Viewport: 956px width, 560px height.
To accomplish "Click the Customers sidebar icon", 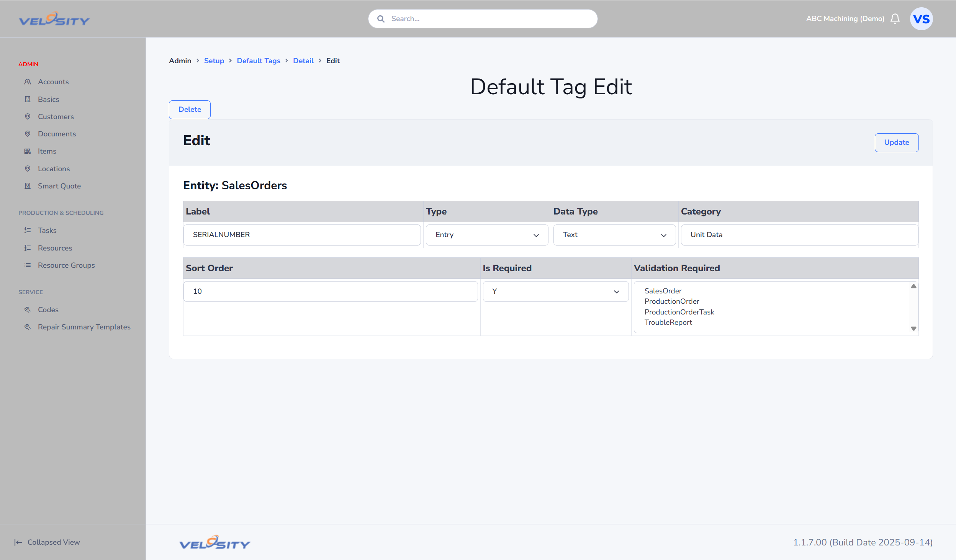I will (x=28, y=116).
